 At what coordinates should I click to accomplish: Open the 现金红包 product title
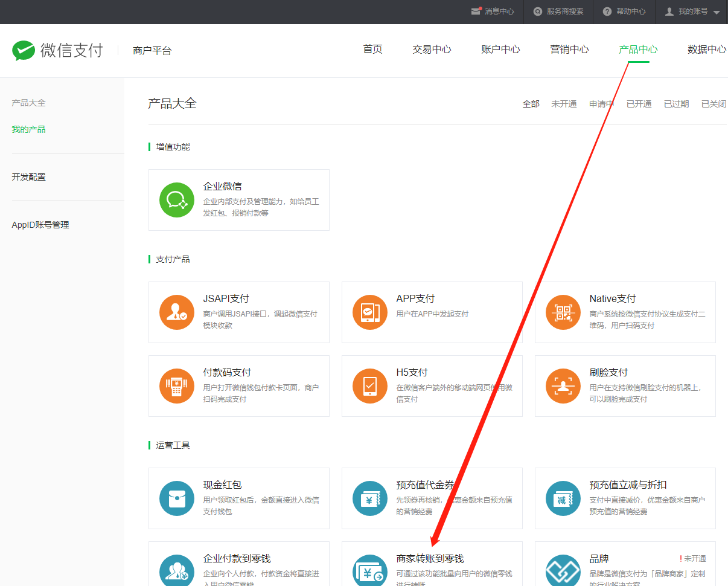[223, 485]
